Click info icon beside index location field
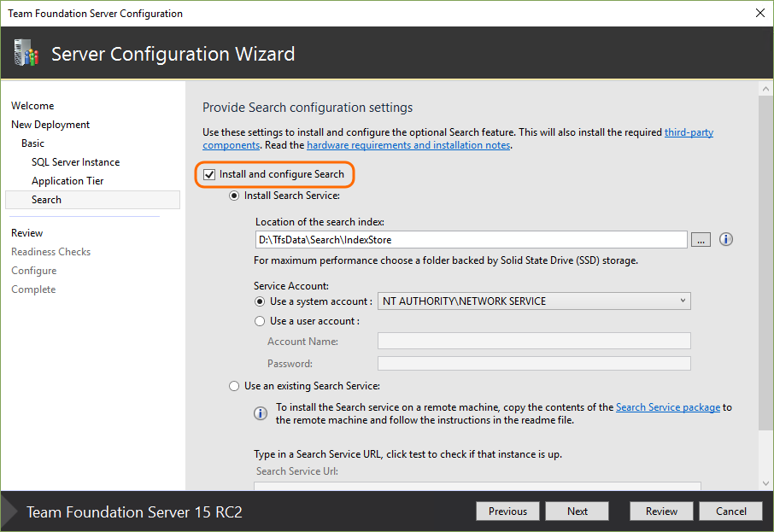This screenshot has width=774, height=532. pos(726,240)
